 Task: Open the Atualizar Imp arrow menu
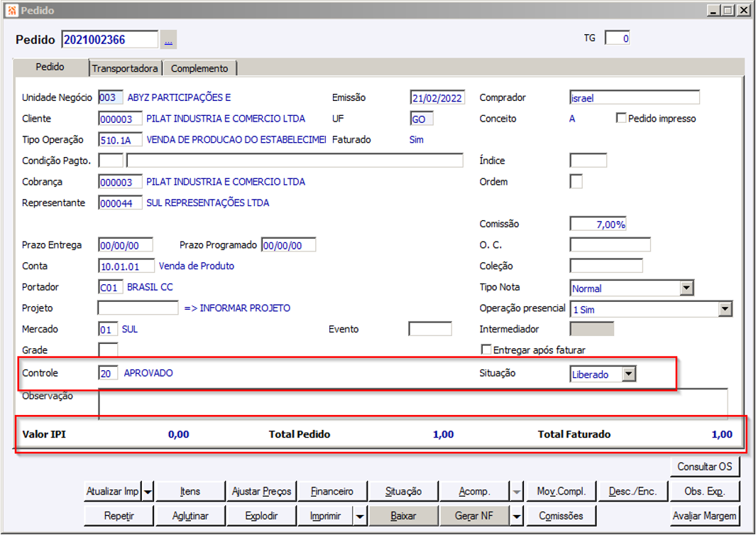pos(148,492)
